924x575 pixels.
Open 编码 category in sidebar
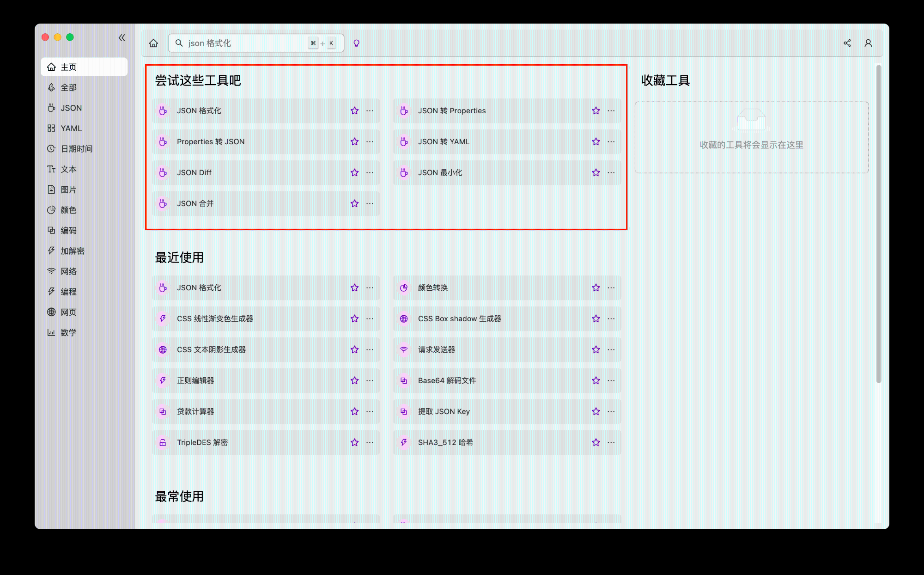[x=84, y=230]
